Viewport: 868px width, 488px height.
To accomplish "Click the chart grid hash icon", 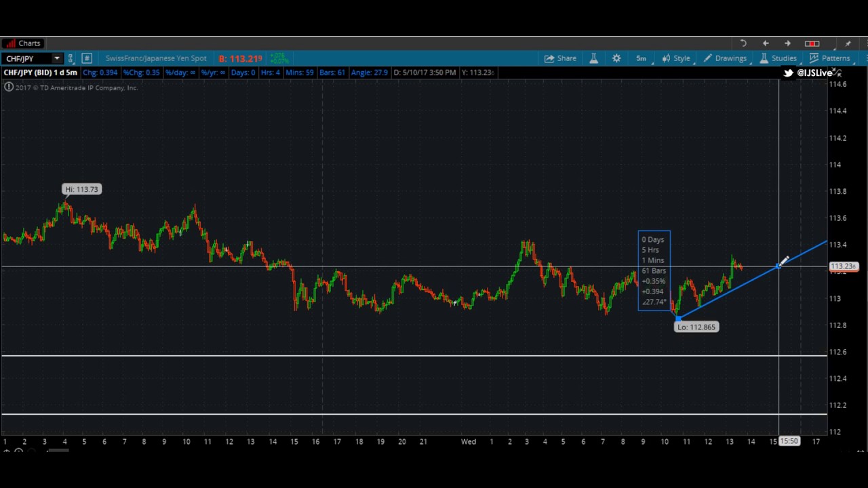I will (87, 58).
